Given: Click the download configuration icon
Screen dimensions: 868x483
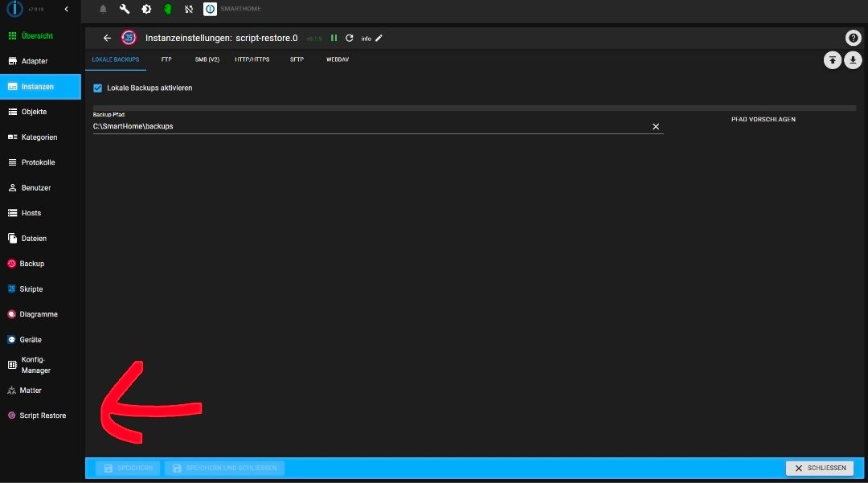Looking at the screenshot, I should click(x=853, y=60).
